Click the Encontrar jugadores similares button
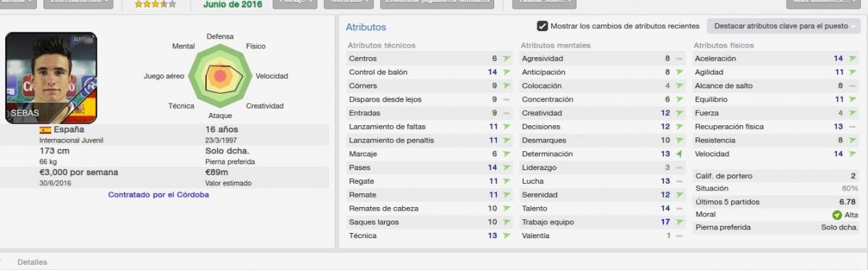Image resolution: width=868 pixels, height=270 pixels. pyautogui.click(x=436, y=3)
